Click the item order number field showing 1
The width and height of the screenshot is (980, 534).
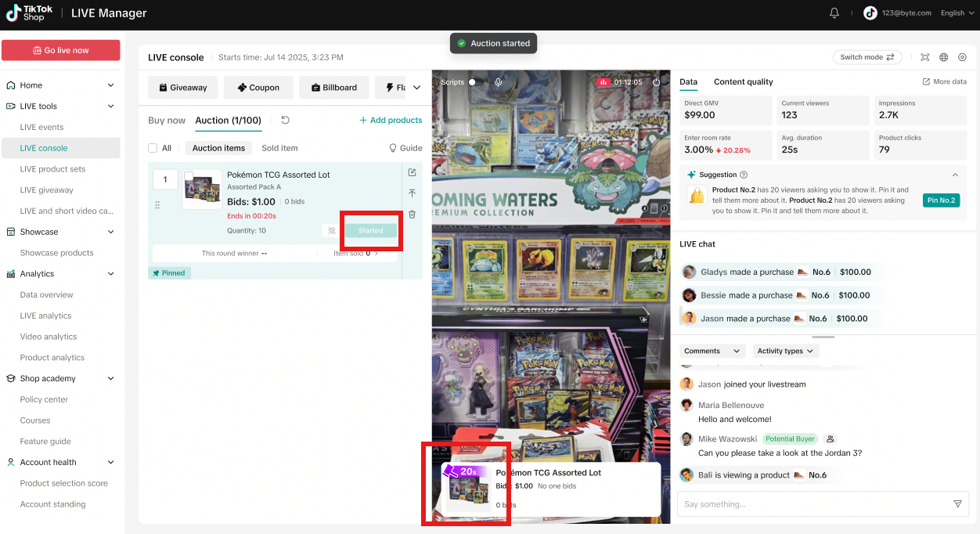tap(165, 180)
